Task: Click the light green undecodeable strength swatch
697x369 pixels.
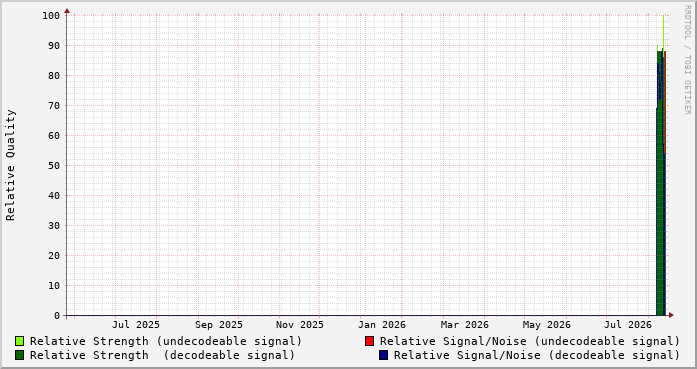Action: pos(19,341)
